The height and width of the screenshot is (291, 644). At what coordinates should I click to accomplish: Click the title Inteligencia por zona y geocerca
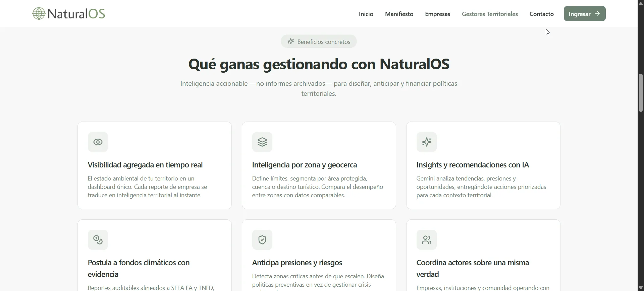coord(305,165)
